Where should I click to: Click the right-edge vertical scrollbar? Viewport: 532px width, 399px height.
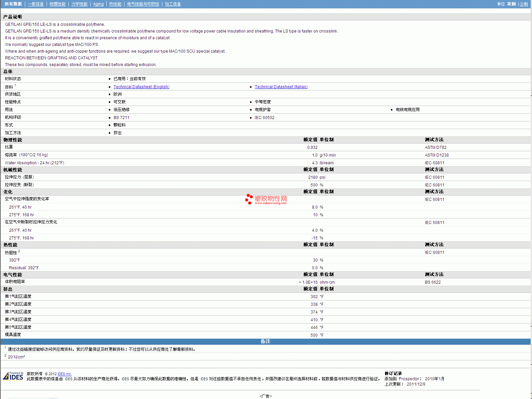531,201
